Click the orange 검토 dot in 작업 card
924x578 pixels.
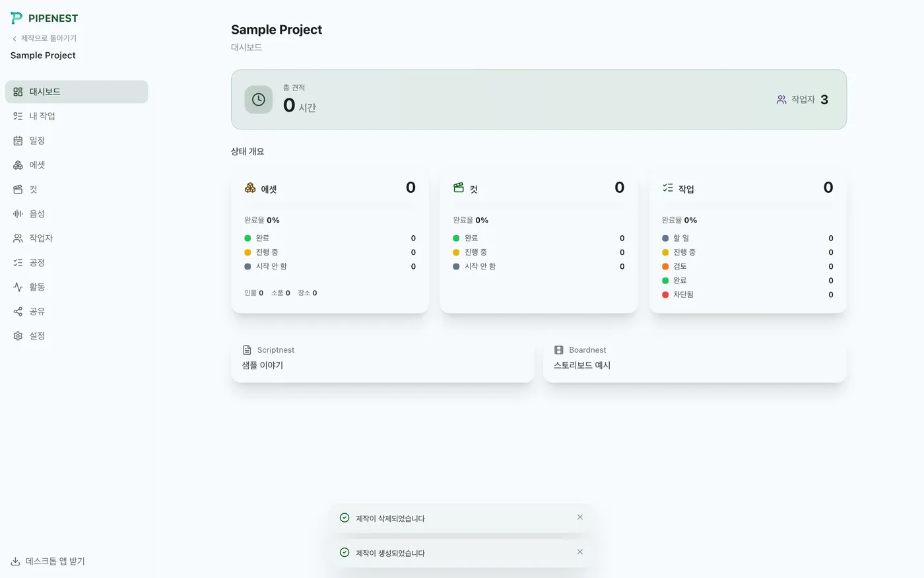[665, 267]
